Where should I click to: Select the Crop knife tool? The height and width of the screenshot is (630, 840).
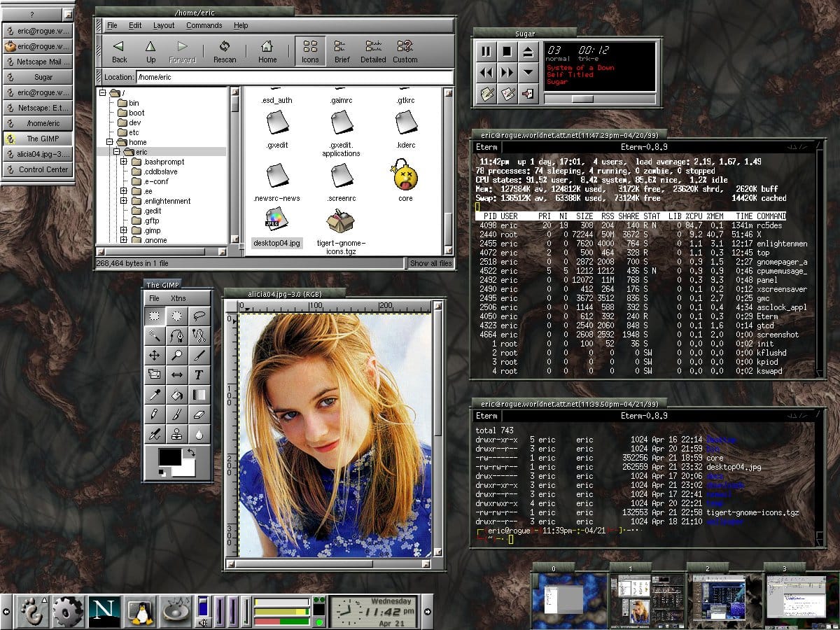(199, 356)
